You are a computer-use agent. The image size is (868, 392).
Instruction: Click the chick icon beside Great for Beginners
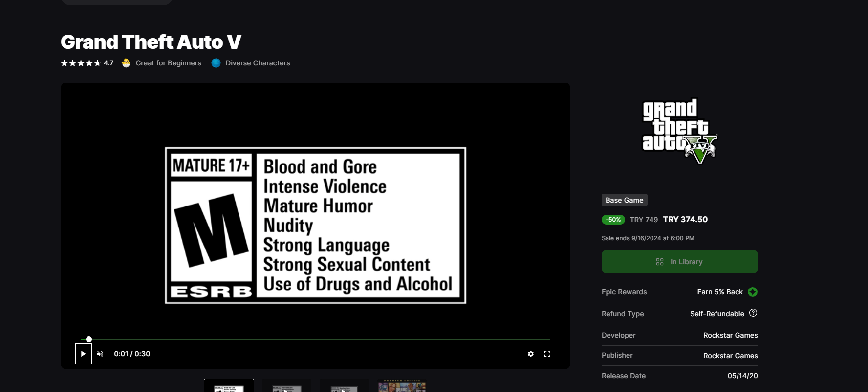[126, 63]
